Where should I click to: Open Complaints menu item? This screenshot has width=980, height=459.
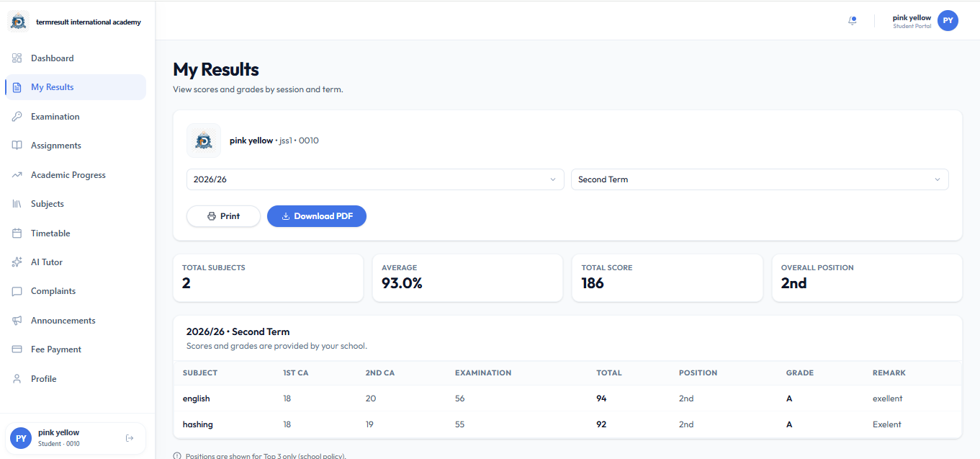click(75, 291)
